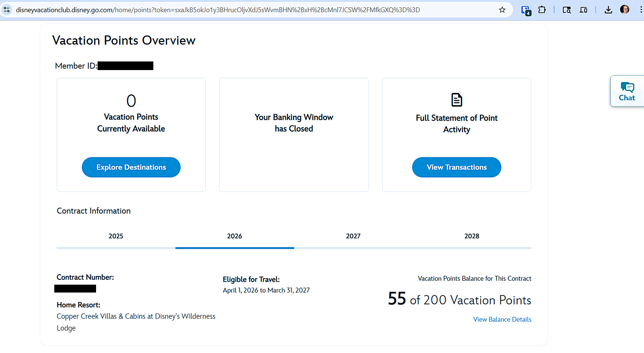
Task: Select the 2026 contract tab
Action: point(234,236)
